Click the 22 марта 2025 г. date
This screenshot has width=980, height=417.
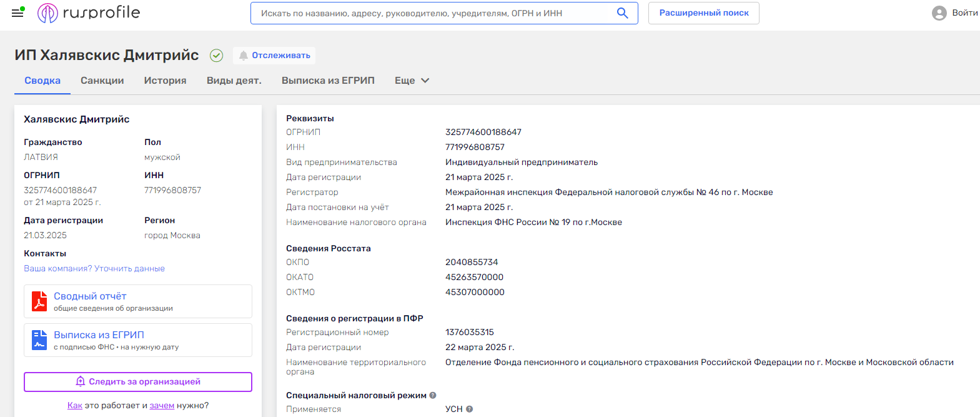pyautogui.click(x=480, y=347)
